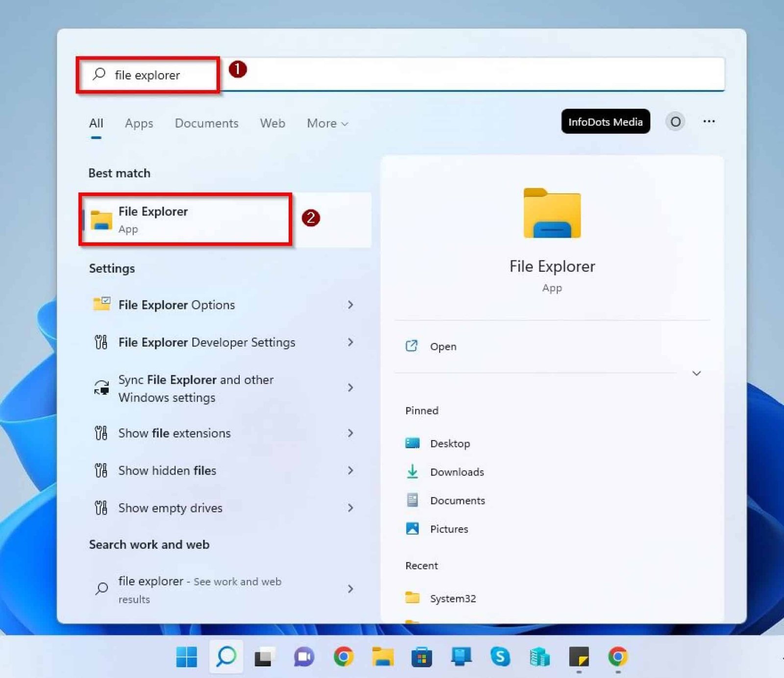The image size is (784, 678).
Task: Open the More filter dropdown
Action: pyautogui.click(x=327, y=123)
